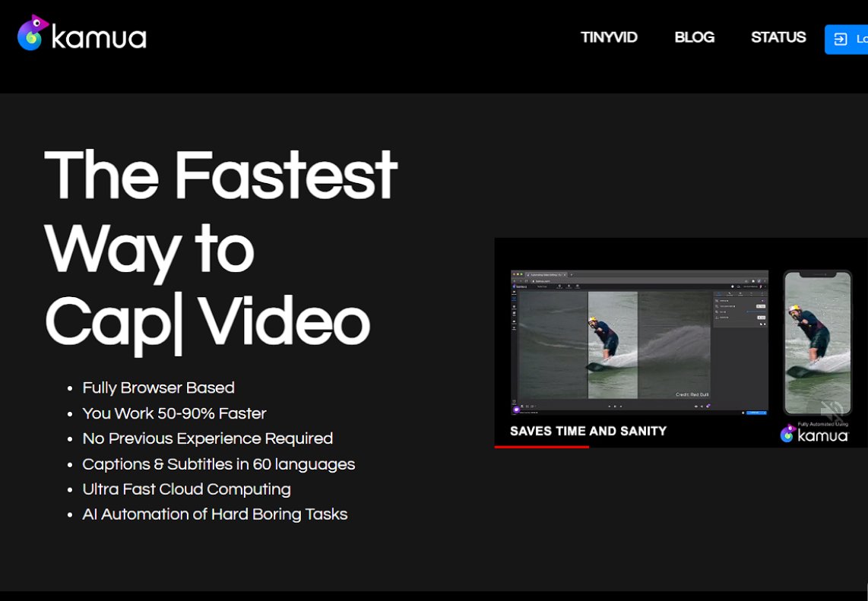Click 'Ultra Fast Cloud Computing' bullet
Screen dimensions: 868x601
[x=186, y=489]
